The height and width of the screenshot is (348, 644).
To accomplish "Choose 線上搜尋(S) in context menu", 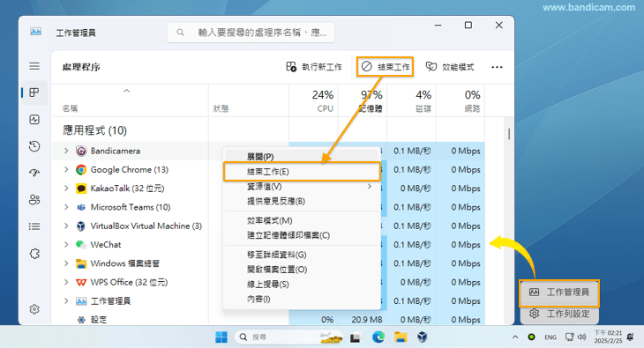I will [302, 285].
